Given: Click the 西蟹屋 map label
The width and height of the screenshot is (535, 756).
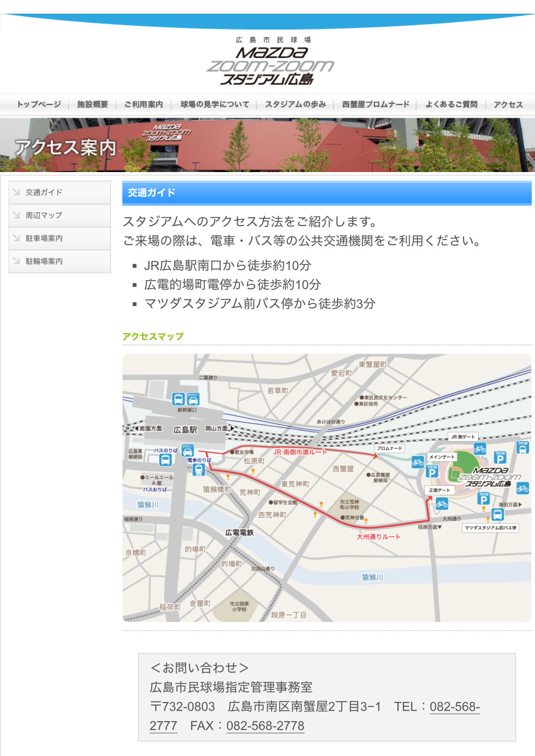Looking at the screenshot, I should tap(343, 469).
